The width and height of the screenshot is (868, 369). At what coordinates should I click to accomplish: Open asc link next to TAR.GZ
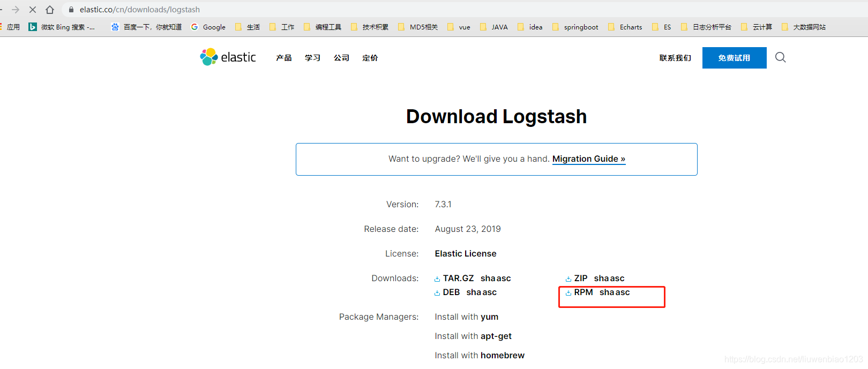tap(504, 278)
